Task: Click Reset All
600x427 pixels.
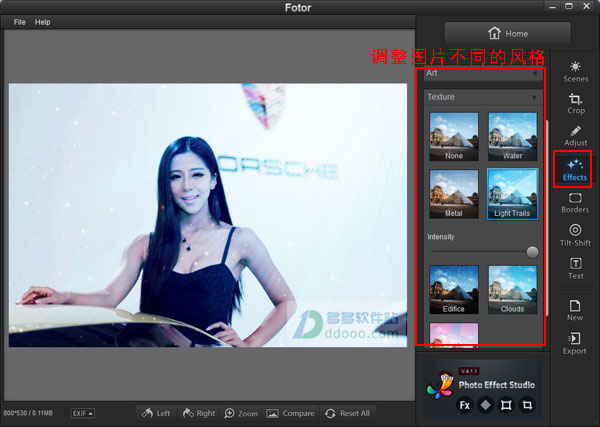Action: click(347, 413)
